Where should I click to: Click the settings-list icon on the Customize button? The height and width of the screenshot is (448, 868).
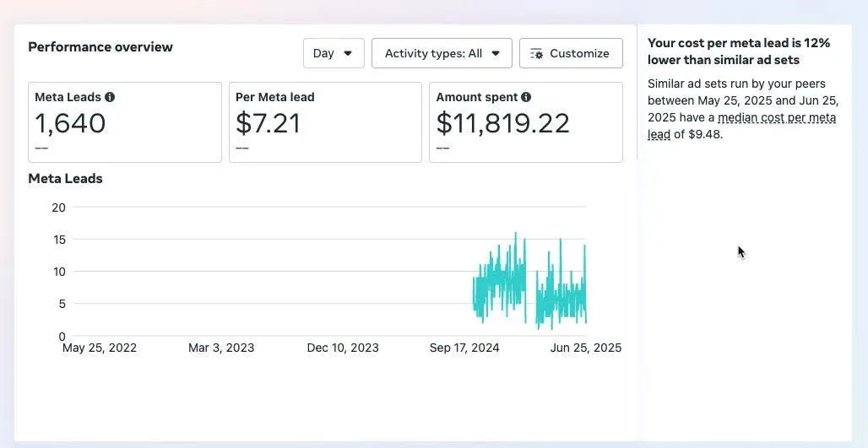(536, 54)
